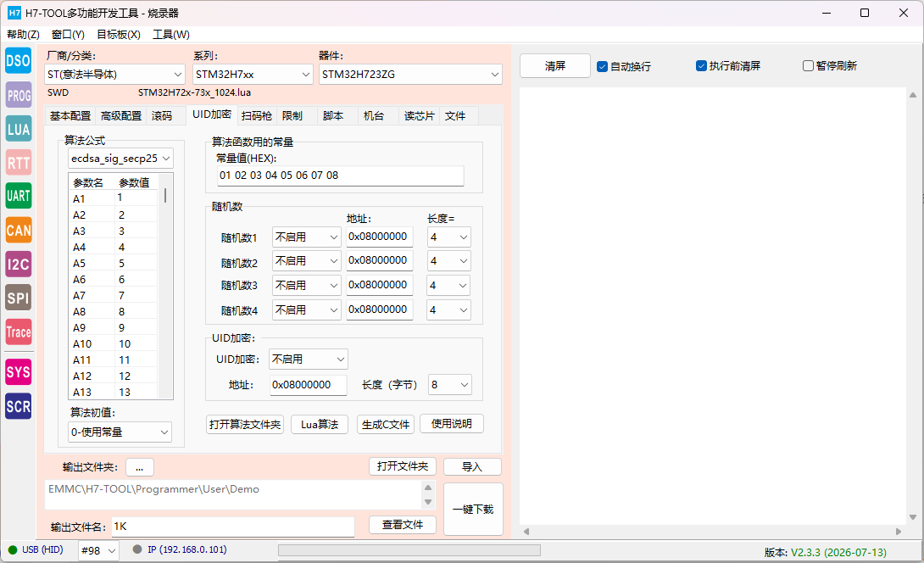Open the 目标板(X) menu

click(119, 34)
